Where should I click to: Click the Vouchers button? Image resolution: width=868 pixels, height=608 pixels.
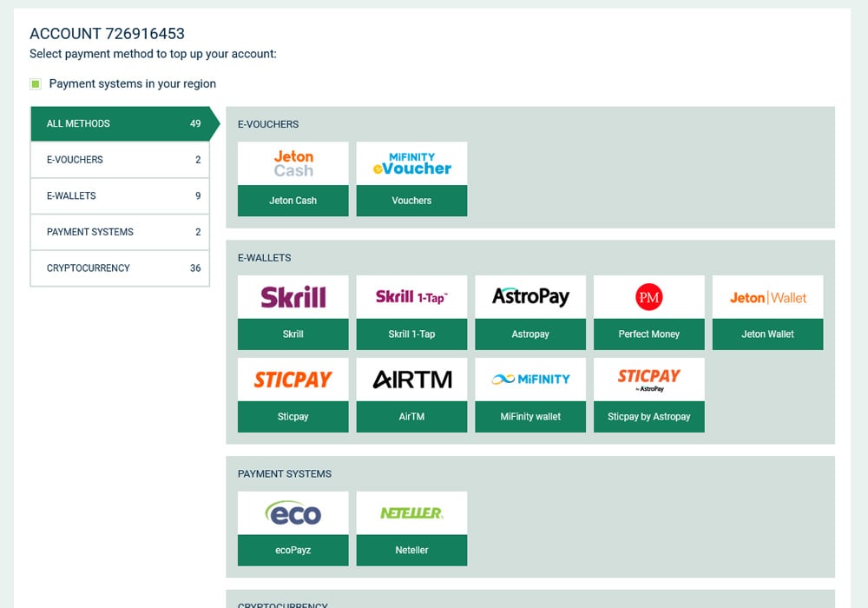coord(411,201)
